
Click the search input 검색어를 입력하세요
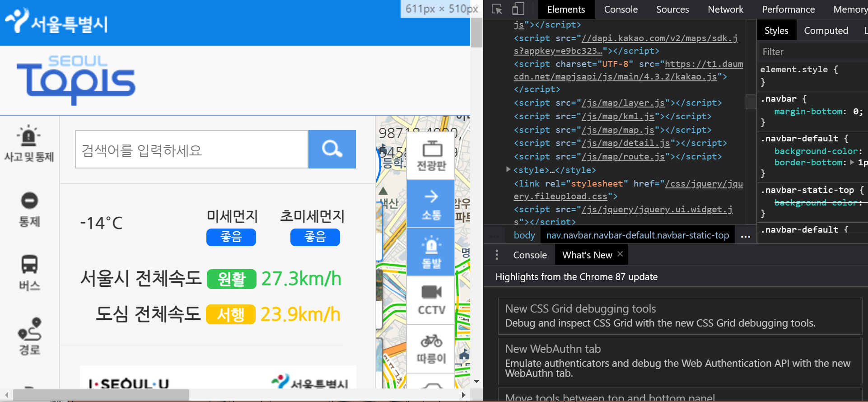pyautogui.click(x=191, y=149)
